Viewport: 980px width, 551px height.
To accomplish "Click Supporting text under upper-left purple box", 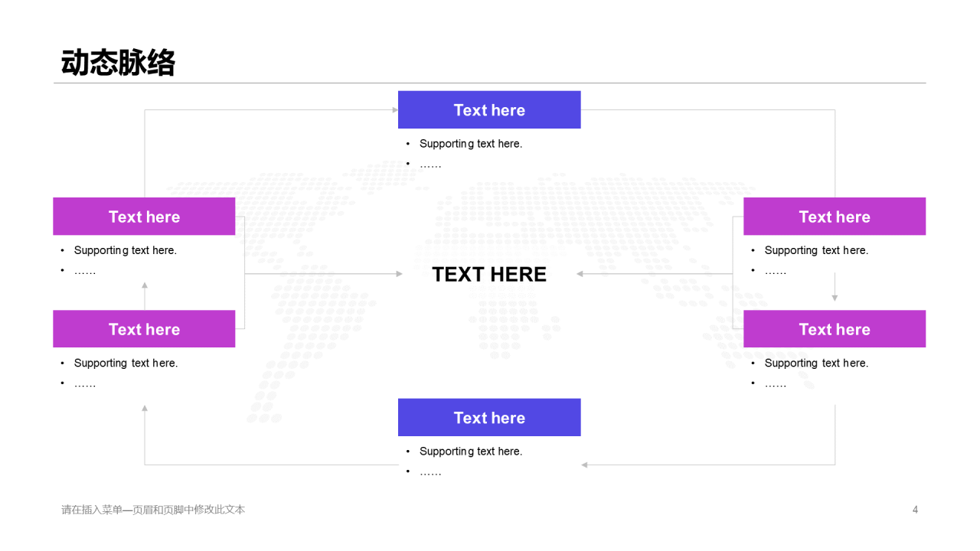I will 126,250.
